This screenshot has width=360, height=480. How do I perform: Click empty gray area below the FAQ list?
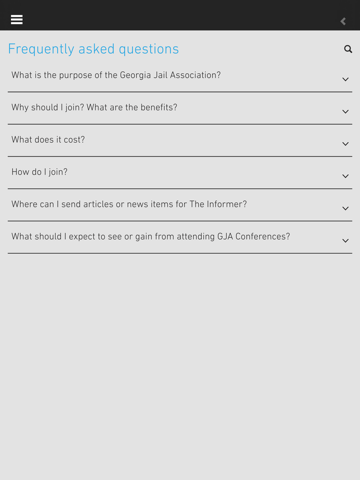point(180,367)
